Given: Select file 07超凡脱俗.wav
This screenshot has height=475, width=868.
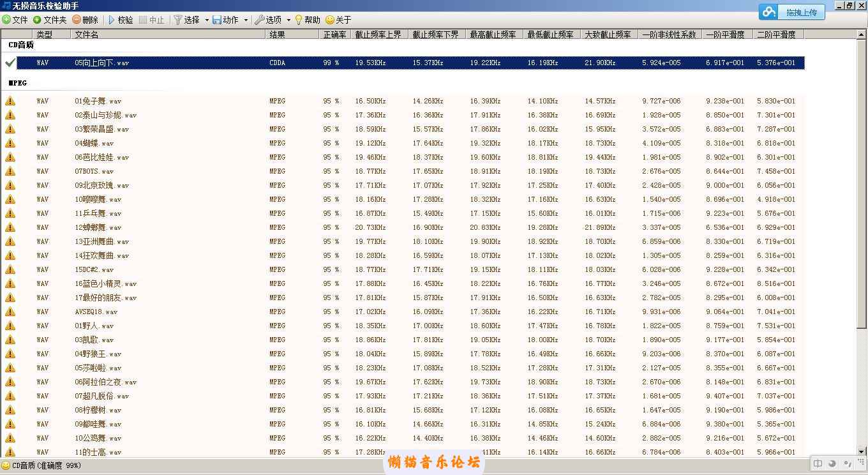Looking at the screenshot, I should (x=101, y=396).
